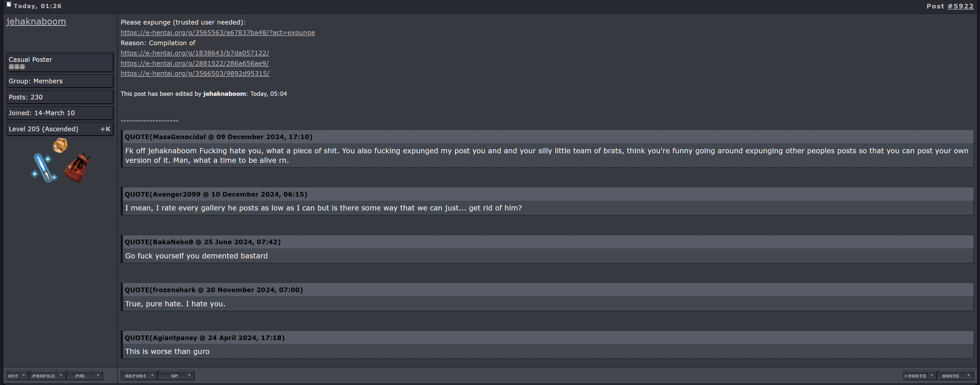Open the jehaknaboom username link
980x385 pixels.
click(x=36, y=22)
